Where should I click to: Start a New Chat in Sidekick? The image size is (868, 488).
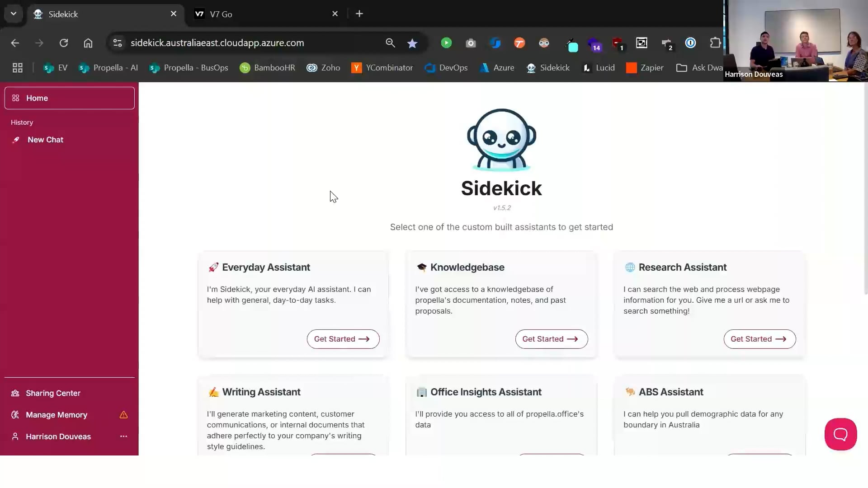(45, 140)
